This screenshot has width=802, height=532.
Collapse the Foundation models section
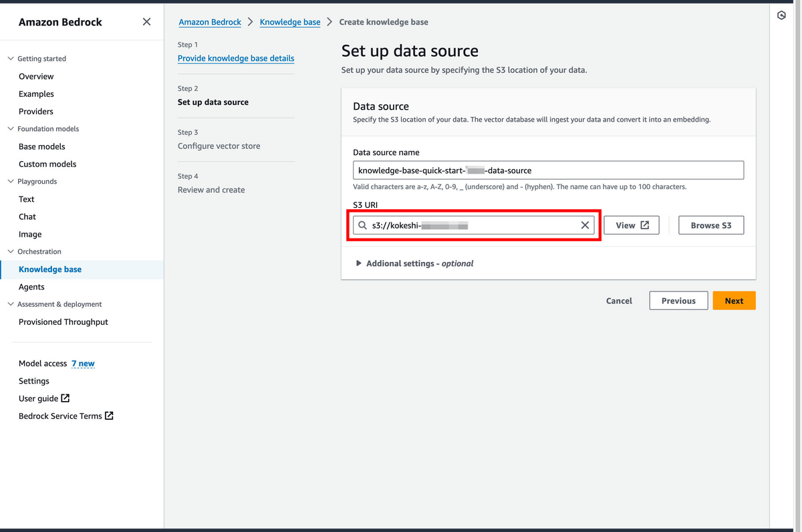(11, 129)
